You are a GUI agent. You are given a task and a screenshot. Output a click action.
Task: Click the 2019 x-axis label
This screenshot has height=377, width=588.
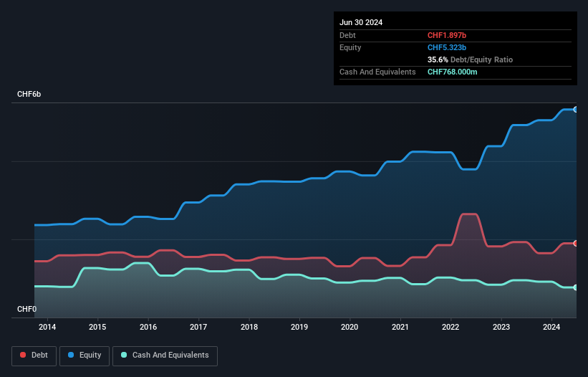299,327
